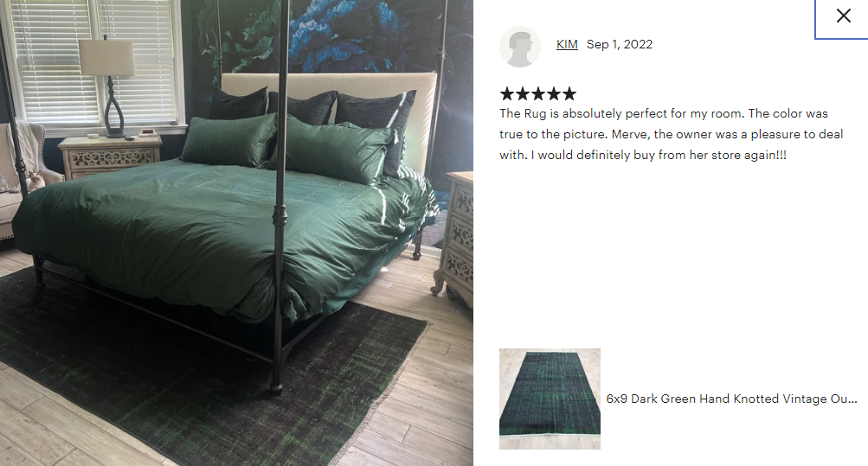Click the third star in the rating

click(538, 94)
